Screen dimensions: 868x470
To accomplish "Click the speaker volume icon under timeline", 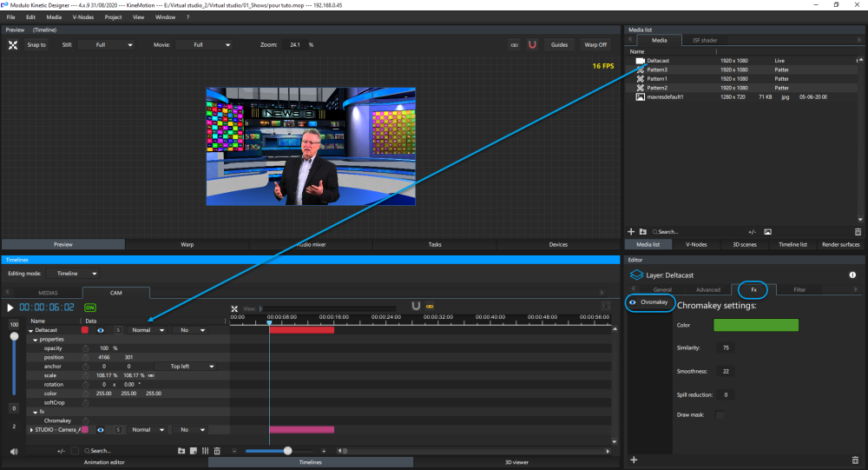I will 14,451.
